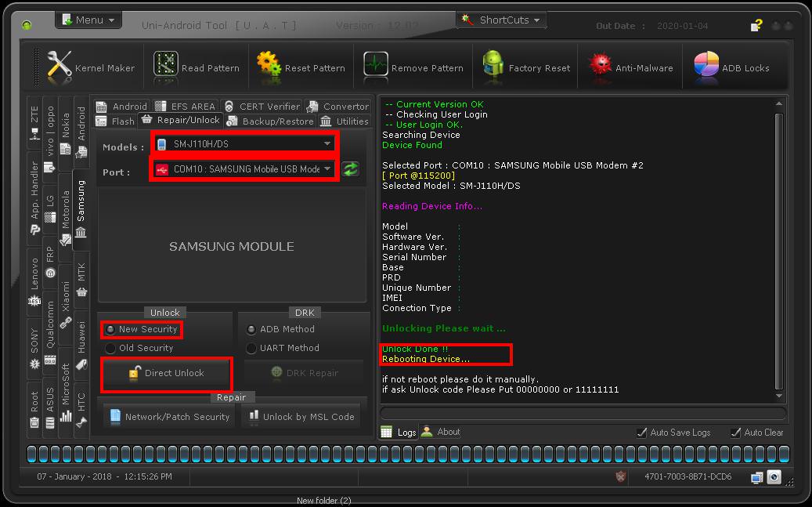Toggle the Auto Save Logs checkbox
The height and width of the screenshot is (507, 812).
(x=642, y=433)
